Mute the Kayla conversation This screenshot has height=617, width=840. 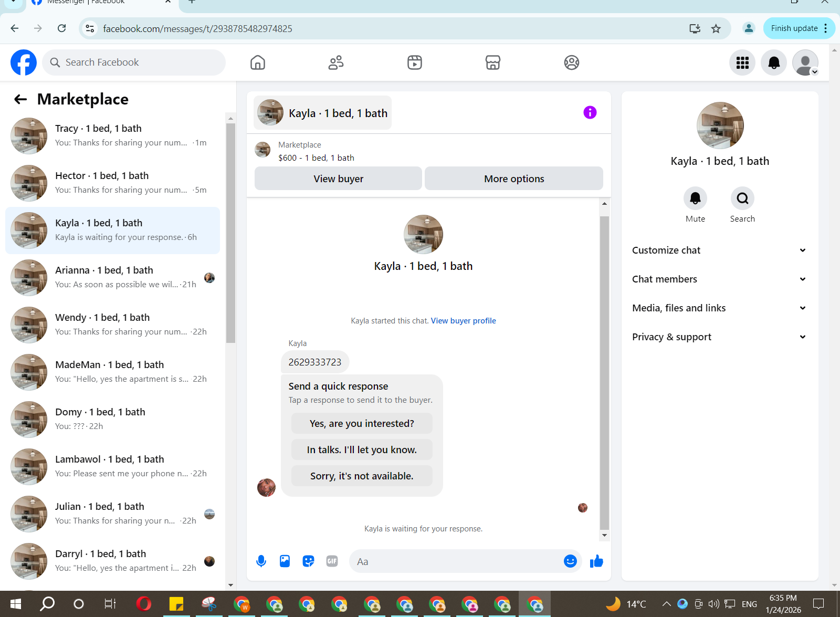[695, 198]
